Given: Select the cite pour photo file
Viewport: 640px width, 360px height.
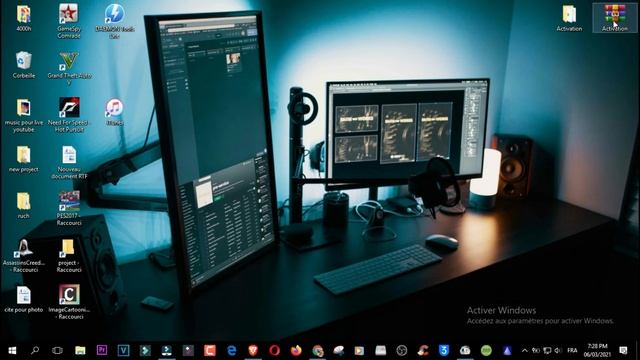Looking at the screenshot, I should click(24, 299).
